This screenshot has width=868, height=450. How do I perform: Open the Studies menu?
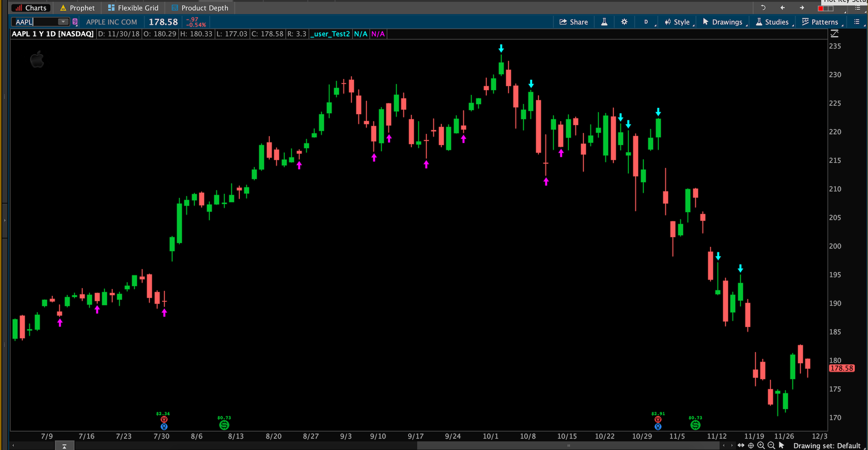[773, 22]
